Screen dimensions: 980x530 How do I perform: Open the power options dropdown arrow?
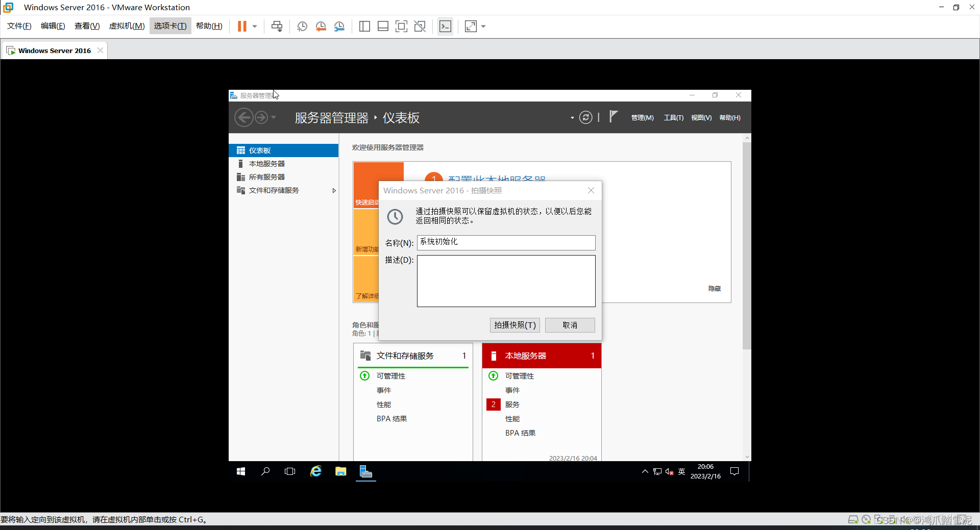[x=255, y=26]
